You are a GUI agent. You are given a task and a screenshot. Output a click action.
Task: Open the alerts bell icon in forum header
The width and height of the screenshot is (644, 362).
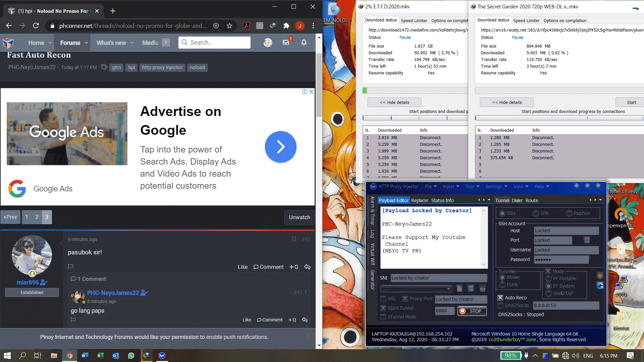pos(304,42)
